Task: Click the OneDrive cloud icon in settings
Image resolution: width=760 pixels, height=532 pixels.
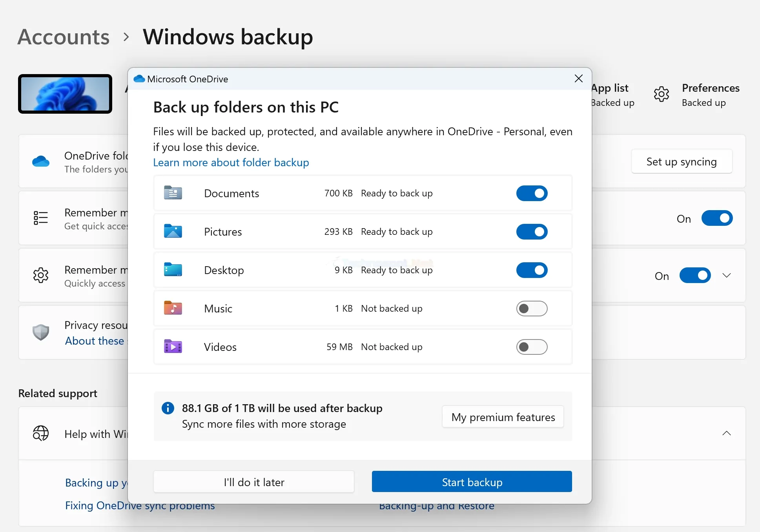Action: 41,161
